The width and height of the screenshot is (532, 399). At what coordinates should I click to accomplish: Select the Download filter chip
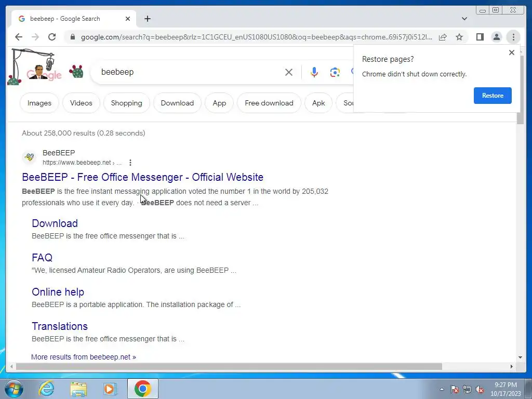(x=178, y=103)
